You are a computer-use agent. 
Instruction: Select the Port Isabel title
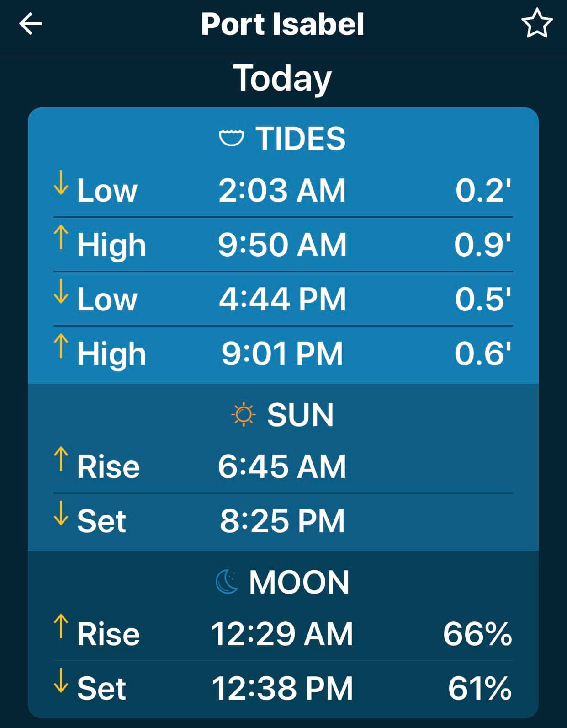(x=283, y=24)
